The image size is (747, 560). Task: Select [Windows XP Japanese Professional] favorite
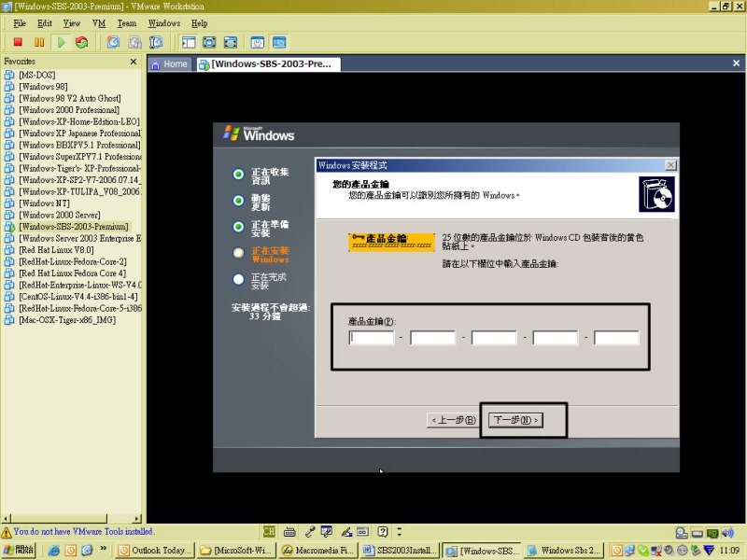click(79, 133)
